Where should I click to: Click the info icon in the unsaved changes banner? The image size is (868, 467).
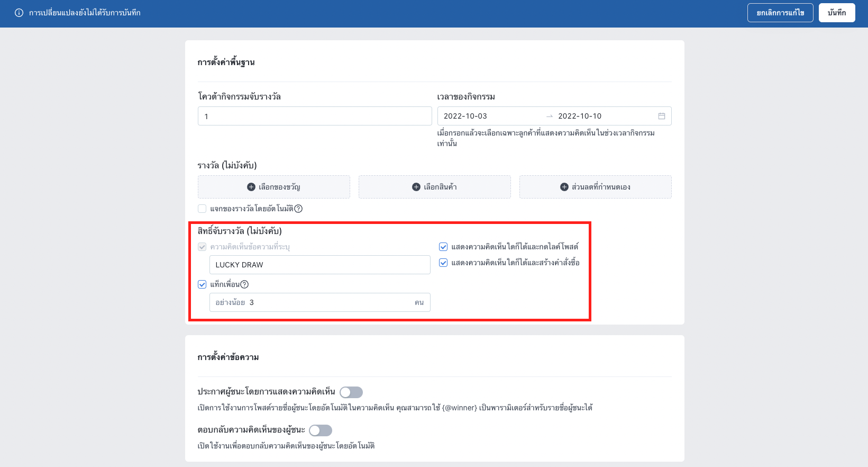[x=19, y=13]
